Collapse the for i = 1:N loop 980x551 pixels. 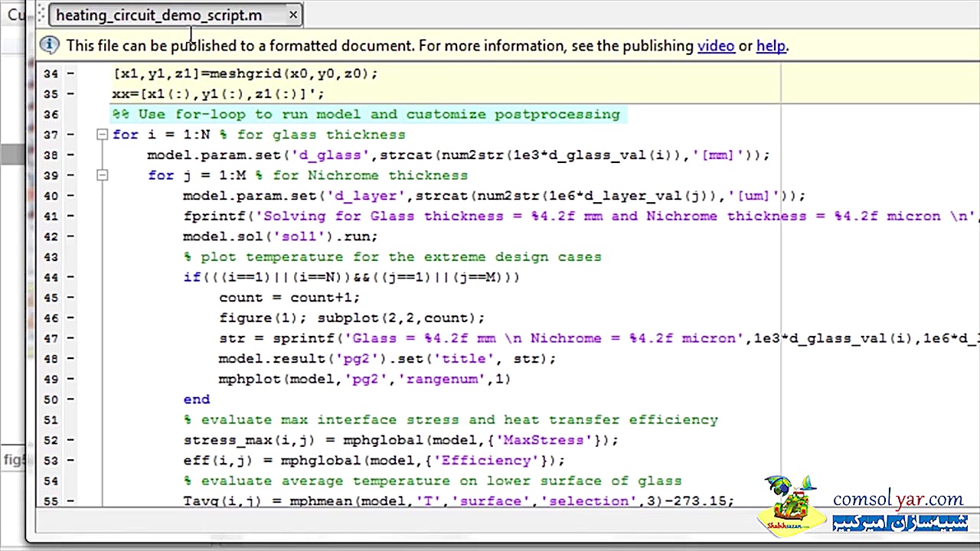(102, 135)
